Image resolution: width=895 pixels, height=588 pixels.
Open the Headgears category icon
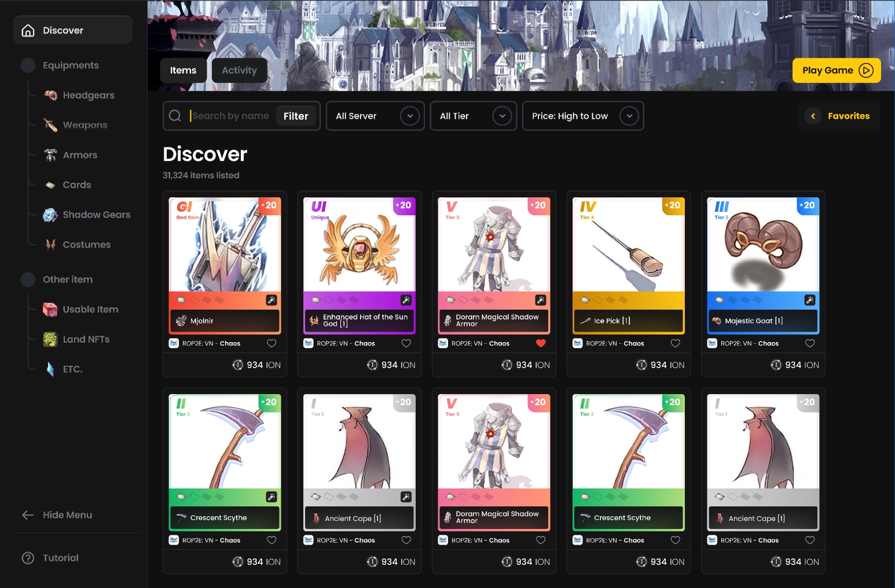pos(51,95)
